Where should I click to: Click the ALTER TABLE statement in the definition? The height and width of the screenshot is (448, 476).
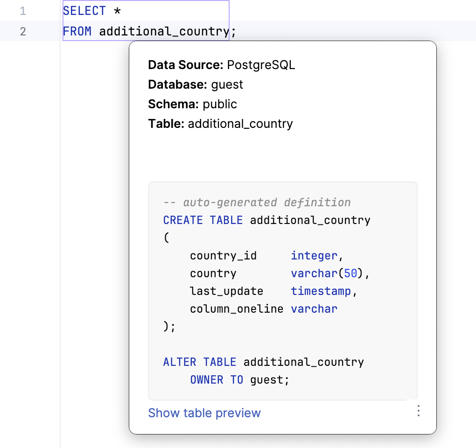click(x=199, y=362)
